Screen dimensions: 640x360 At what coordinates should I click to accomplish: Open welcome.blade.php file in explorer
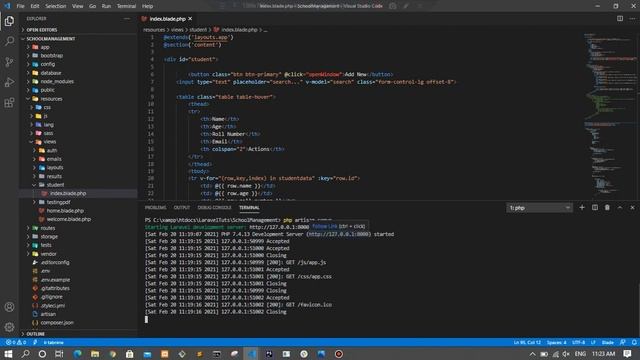pos(69,219)
